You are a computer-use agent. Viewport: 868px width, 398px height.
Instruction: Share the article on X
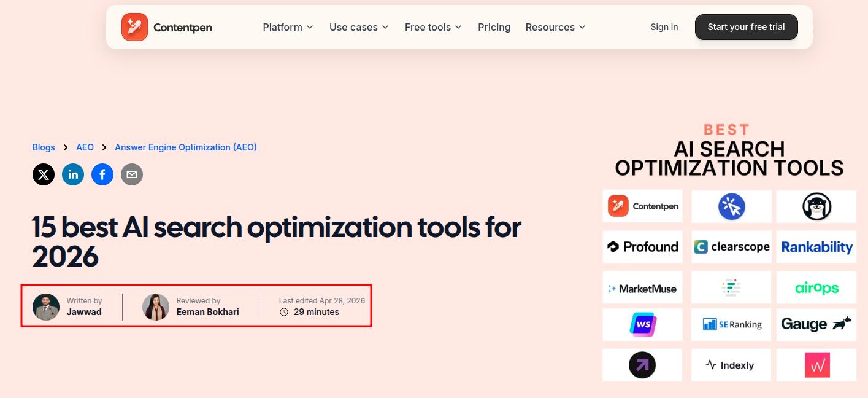(x=44, y=174)
